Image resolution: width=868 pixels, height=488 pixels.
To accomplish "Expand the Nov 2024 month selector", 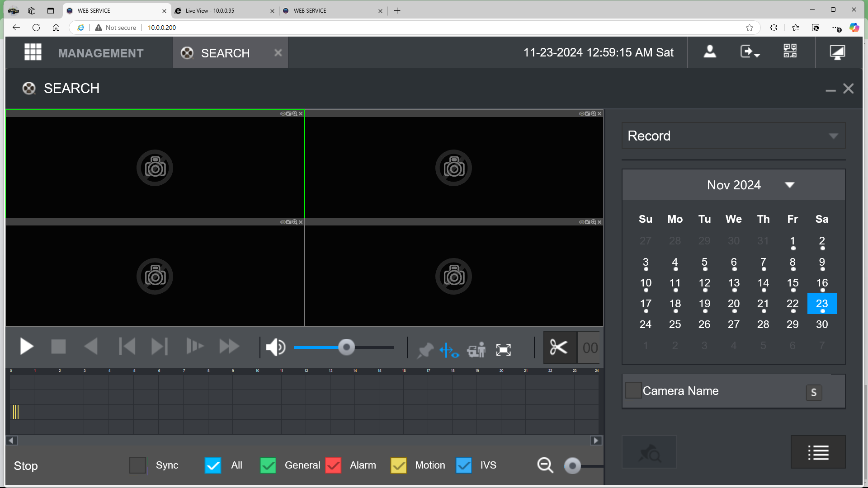I will 790,185.
